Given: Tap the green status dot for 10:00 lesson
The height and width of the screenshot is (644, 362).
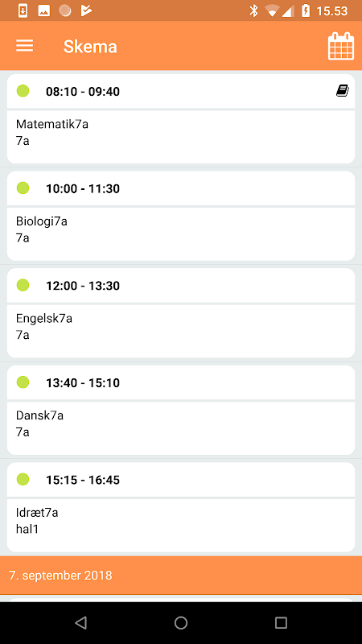Looking at the screenshot, I should 23,188.
